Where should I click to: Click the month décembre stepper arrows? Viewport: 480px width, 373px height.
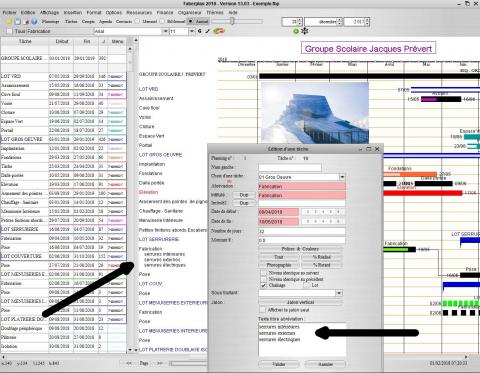click(339, 22)
